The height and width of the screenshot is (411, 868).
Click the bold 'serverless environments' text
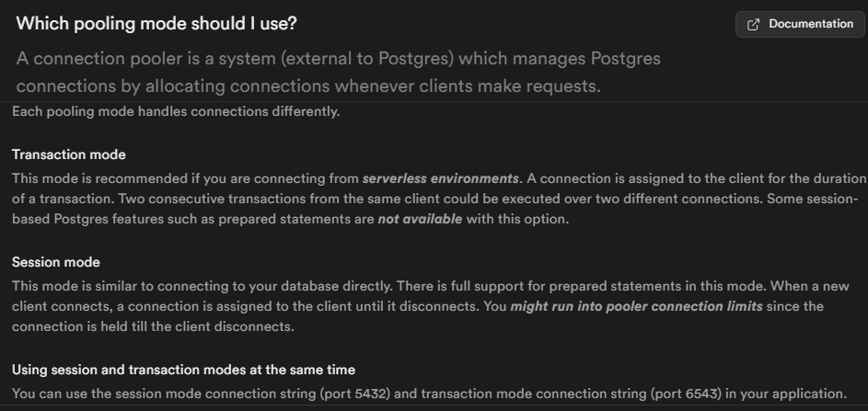coord(441,177)
